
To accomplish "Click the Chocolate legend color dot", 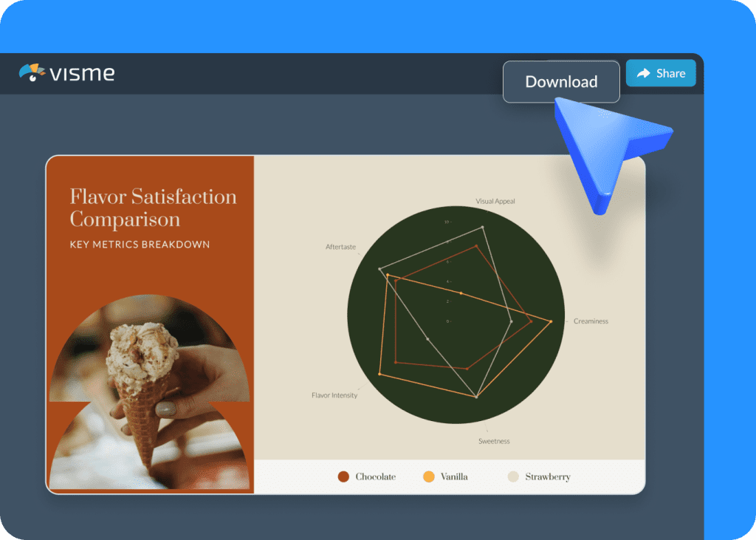I will click(x=343, y=476).
